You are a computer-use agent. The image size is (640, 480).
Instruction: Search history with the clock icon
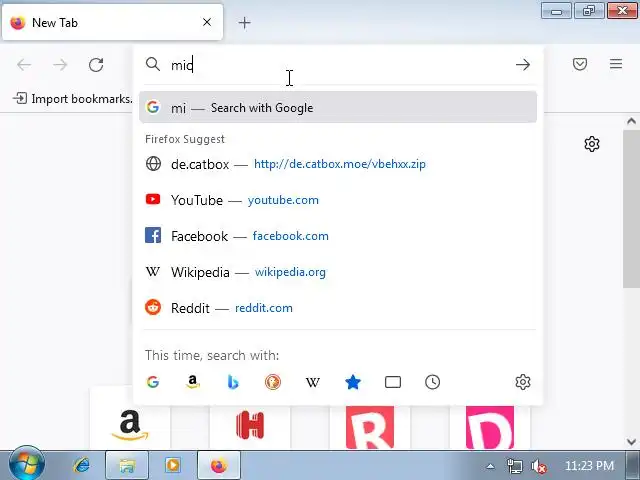[x=432, y=382]
